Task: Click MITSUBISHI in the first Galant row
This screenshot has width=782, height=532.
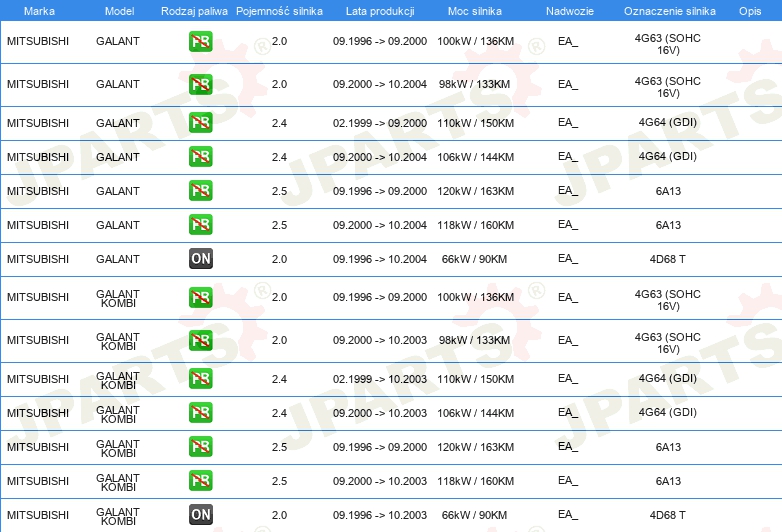Action: 38,41
